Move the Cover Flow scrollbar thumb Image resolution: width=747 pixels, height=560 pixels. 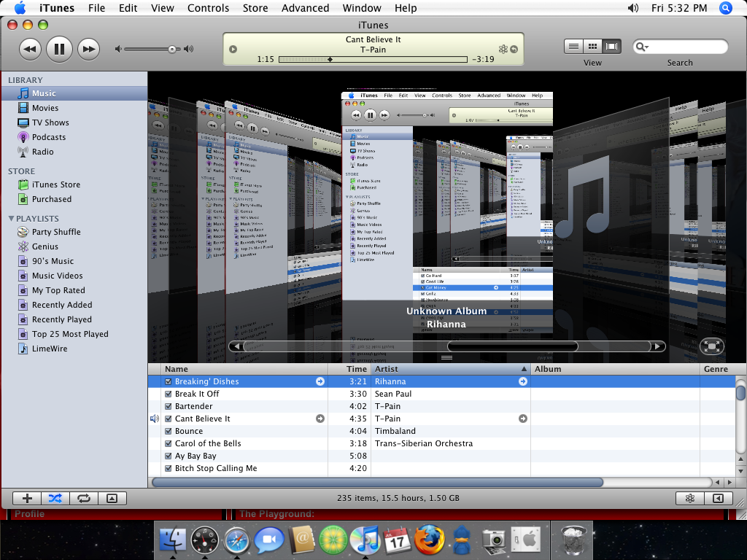[x=513, y=346]
